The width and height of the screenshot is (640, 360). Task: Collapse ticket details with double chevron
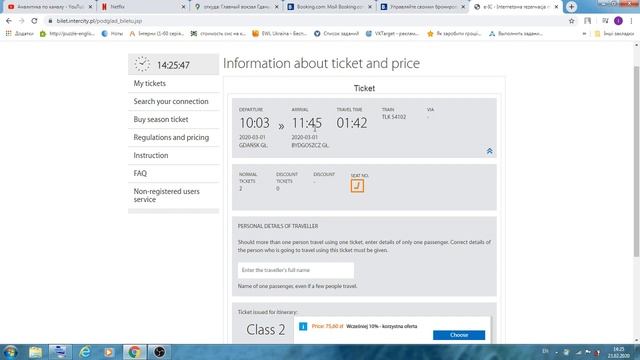pyautogui.click(x=489, y=151)
